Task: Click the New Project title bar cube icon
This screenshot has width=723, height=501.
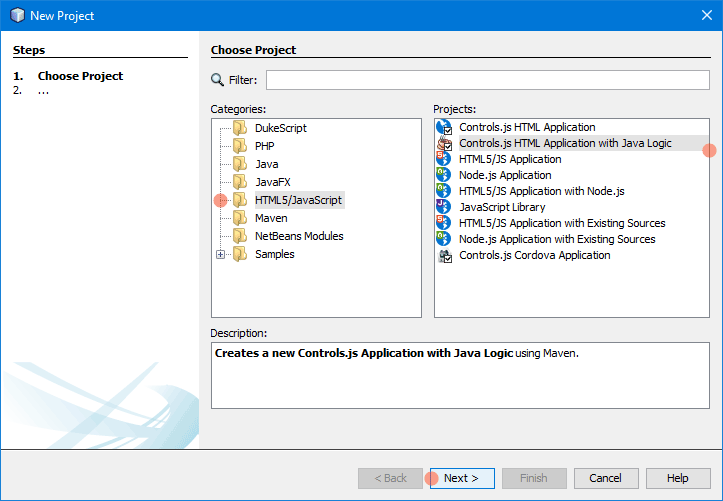Action: [17, 15]
